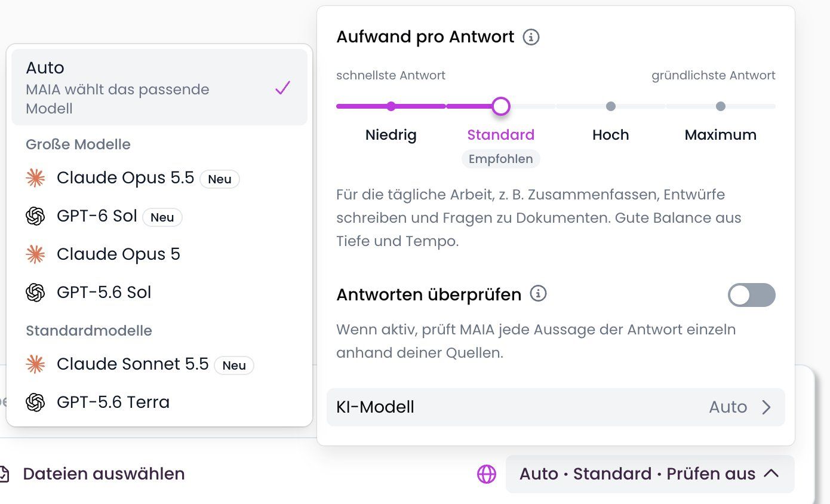This screenshot has height=504, width=830.
Task: Open the KI-Modell row
Action: coord(556,407)
